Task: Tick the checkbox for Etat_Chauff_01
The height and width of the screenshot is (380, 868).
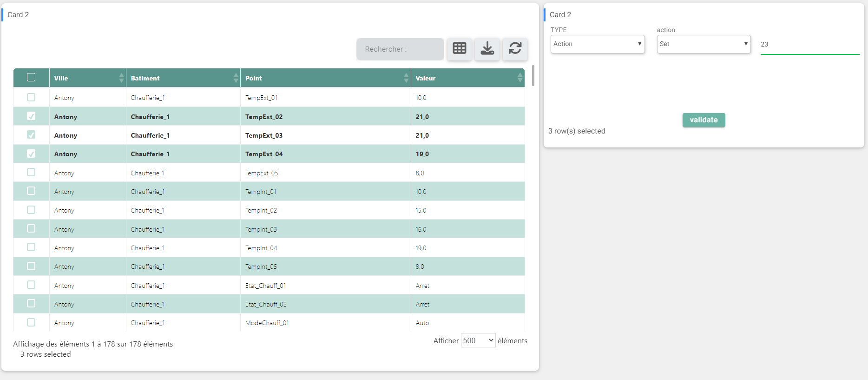Action: pyautogui.click(x=31, y=285)
